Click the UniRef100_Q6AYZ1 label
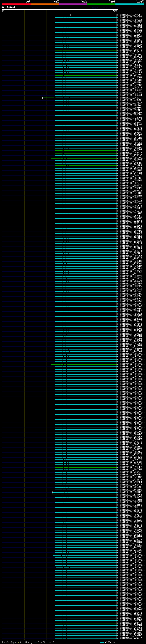The width and height of the screenshot is (146, 644). [131, 532]
